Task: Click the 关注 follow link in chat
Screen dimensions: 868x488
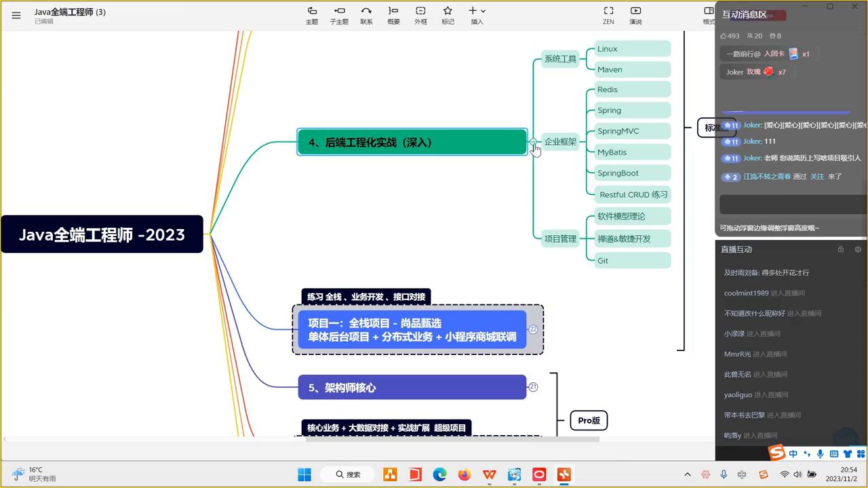Action: [817, 176]
